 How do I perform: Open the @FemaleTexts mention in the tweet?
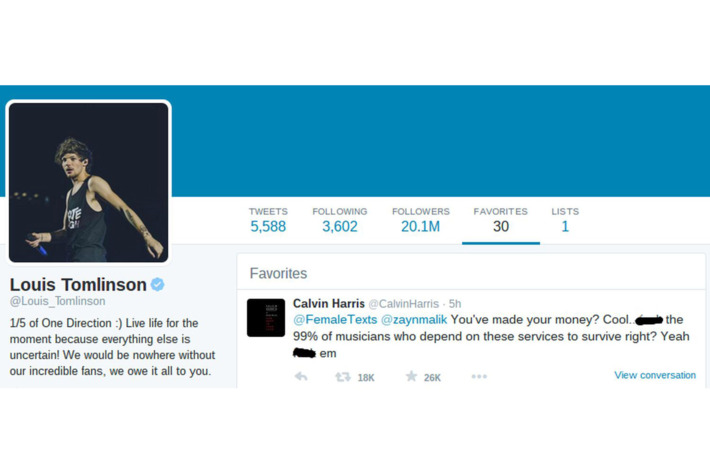click(335, 320)
